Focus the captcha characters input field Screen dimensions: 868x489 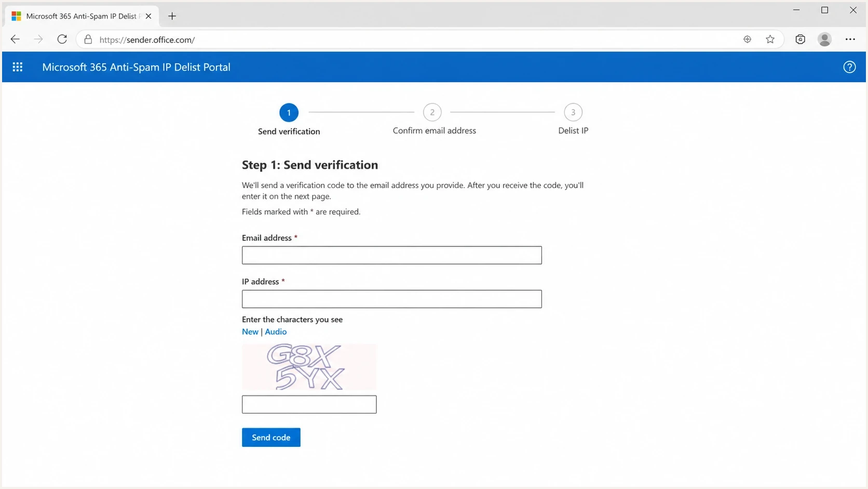[309, 404]
